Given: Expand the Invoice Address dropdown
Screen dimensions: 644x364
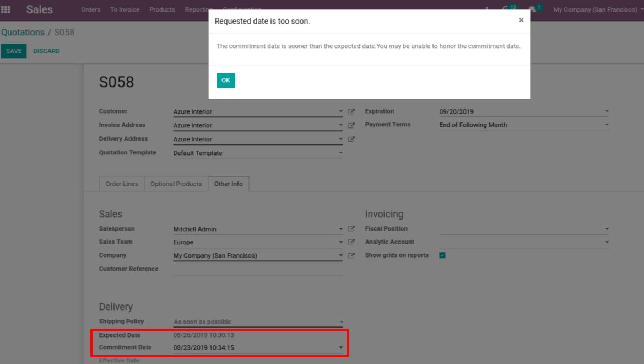Looking at the screenshot, I should tap(340, 125).
